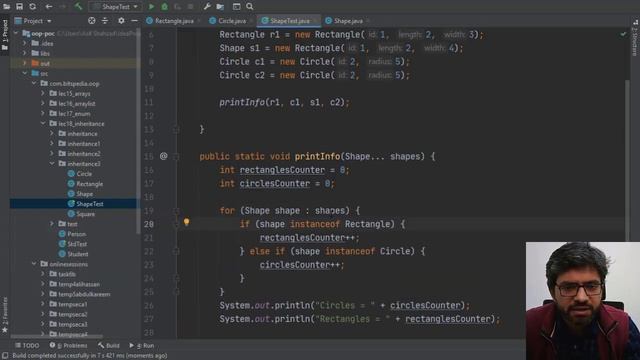Click the Project panel horizontal scrollbar

[57, 337]
